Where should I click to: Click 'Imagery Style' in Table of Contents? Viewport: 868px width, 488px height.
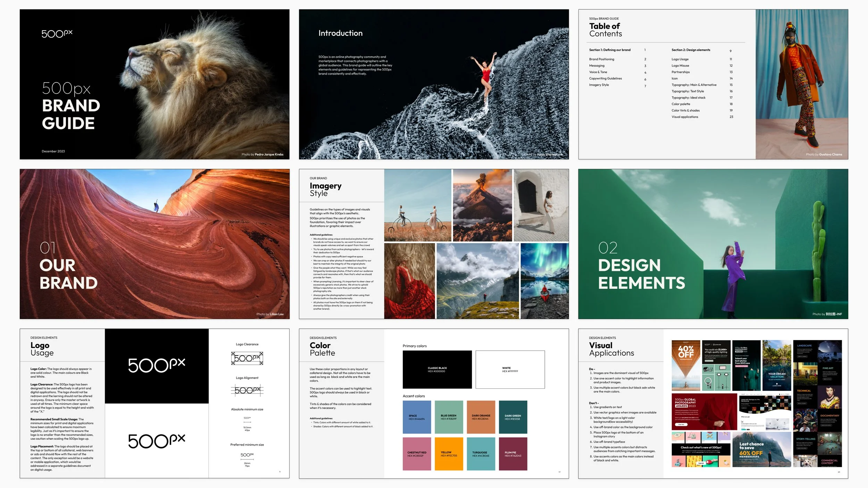599,85
